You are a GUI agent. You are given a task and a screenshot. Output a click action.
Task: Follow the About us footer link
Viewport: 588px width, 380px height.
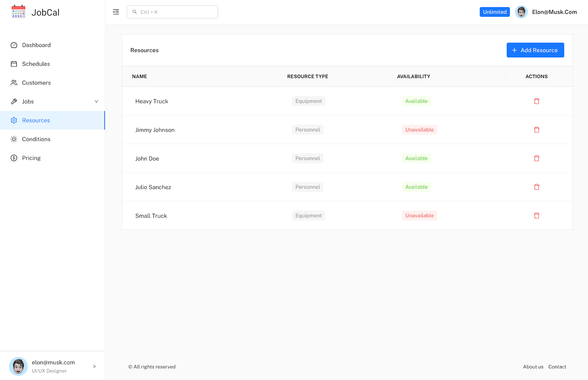533,367
